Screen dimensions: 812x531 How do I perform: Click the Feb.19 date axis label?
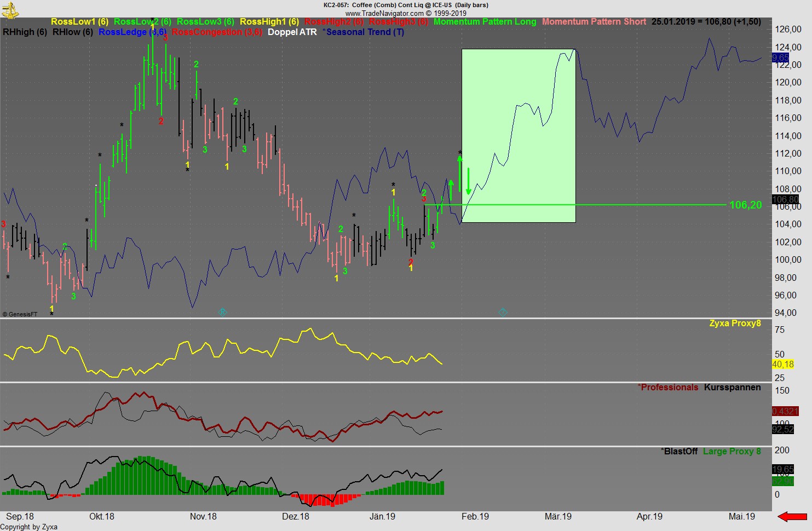[475, 517]
